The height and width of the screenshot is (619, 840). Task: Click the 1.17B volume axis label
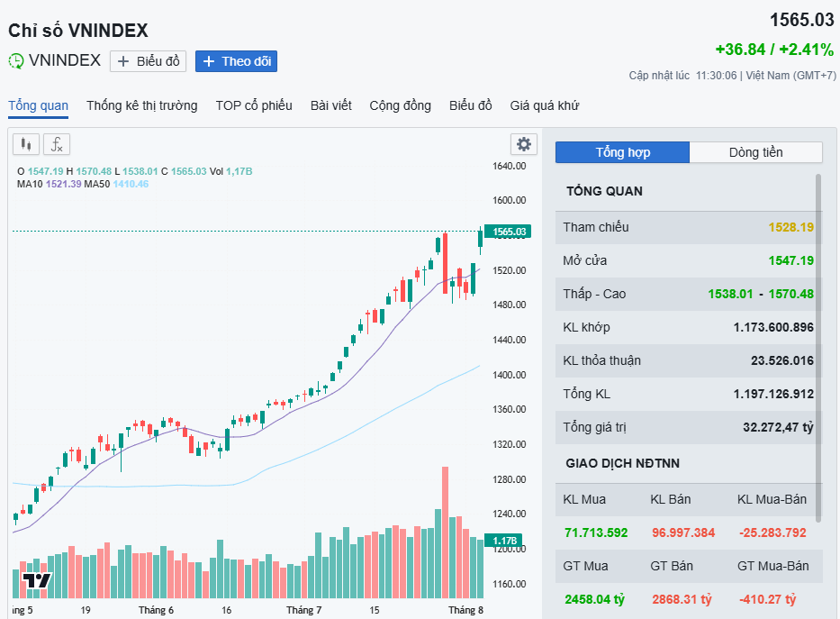pos(503,541)
